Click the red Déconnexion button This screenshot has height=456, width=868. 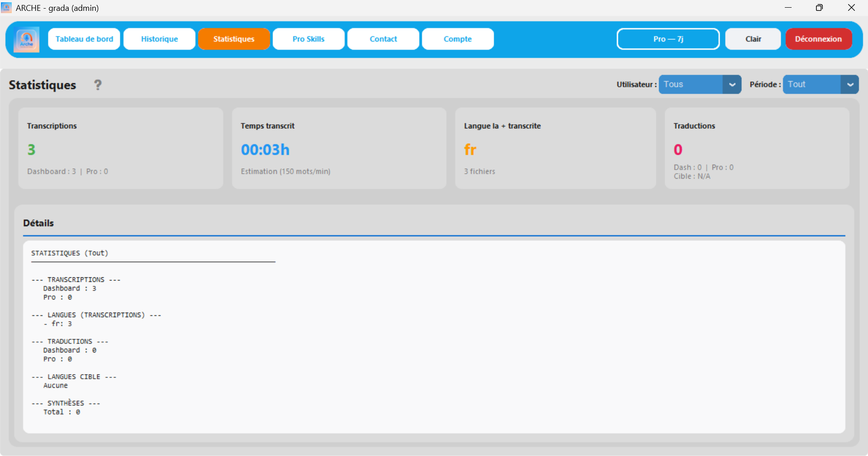pos(819,39)
